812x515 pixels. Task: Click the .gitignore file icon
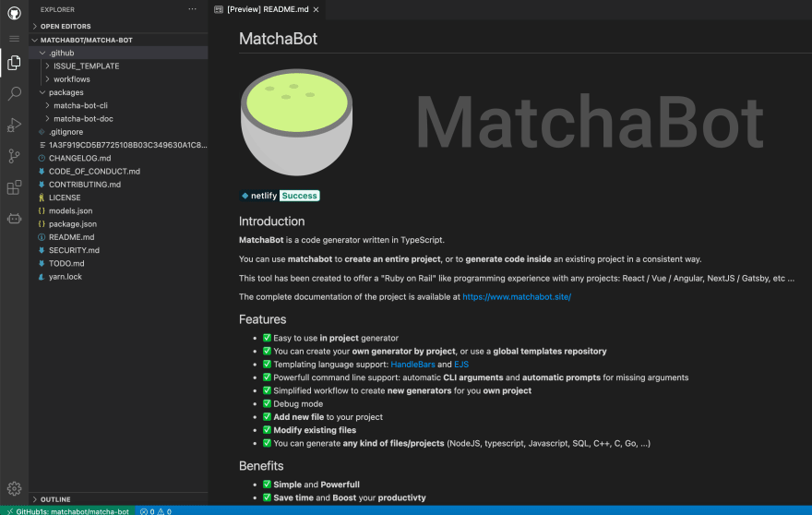pos(42,132)
